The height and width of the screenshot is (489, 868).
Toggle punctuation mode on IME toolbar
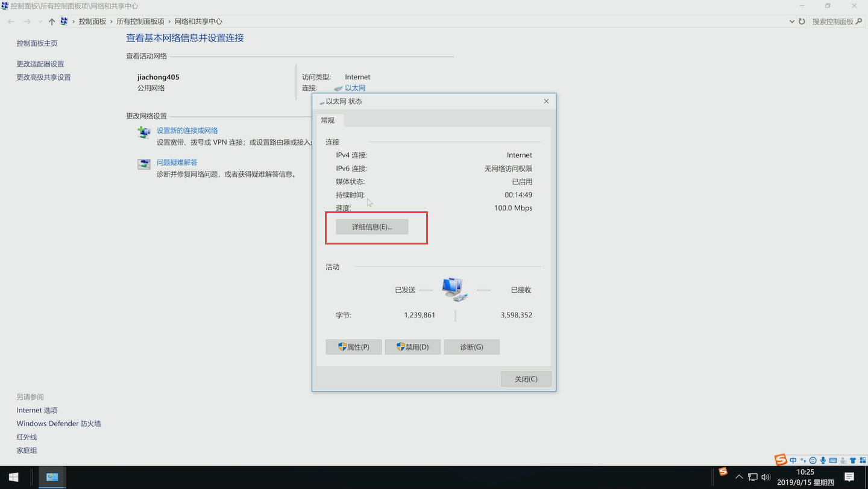(x=803, y=460)
